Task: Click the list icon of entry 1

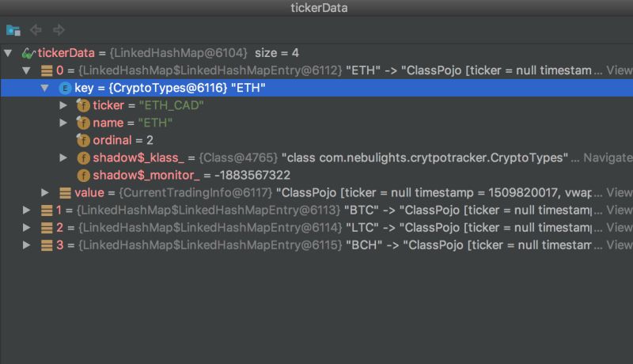Action: click(47, 210)
